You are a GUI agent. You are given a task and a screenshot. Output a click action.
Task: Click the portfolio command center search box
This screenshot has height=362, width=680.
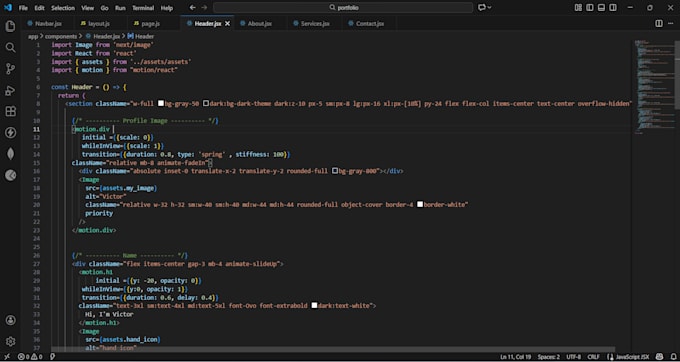point(343,7)
